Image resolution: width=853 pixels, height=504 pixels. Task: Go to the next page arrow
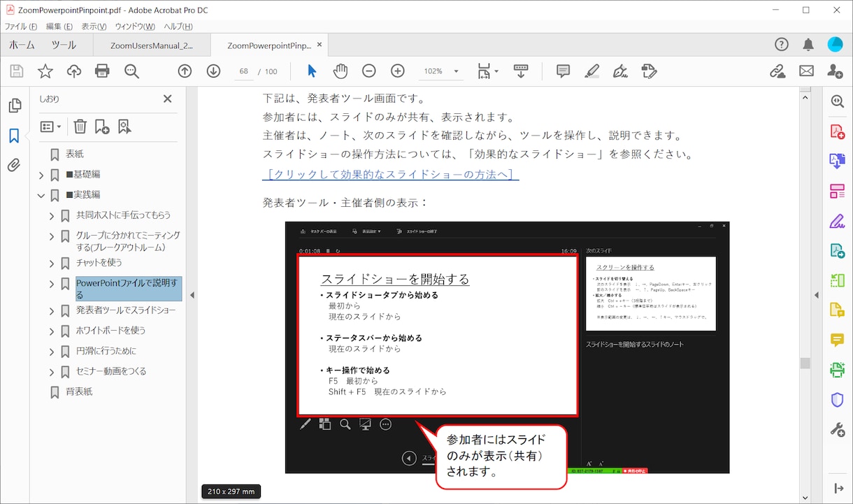[213, 71]
